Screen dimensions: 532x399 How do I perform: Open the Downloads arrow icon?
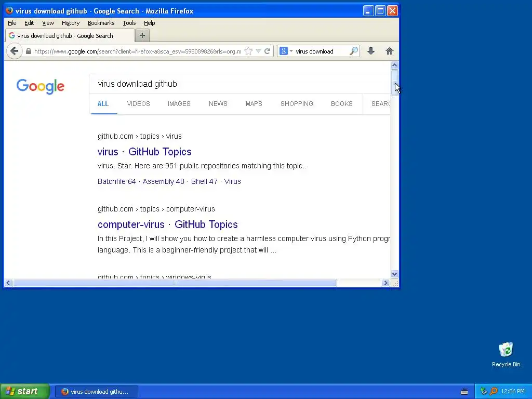(x=371, y=51)
